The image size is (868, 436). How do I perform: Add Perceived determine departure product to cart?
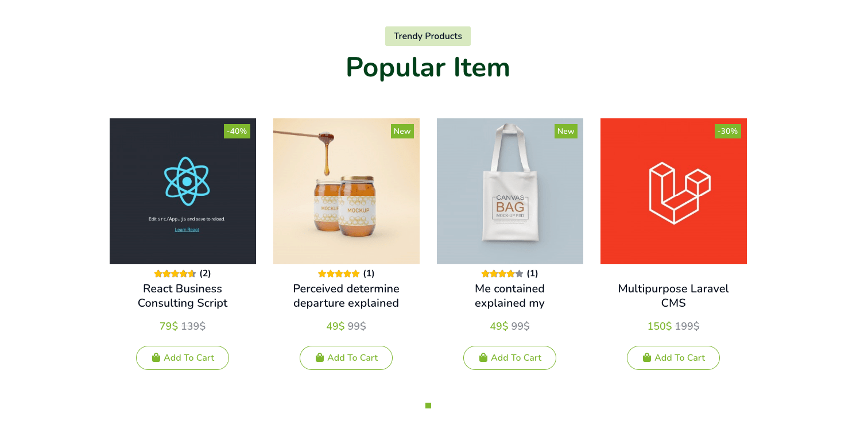point(346,358)
